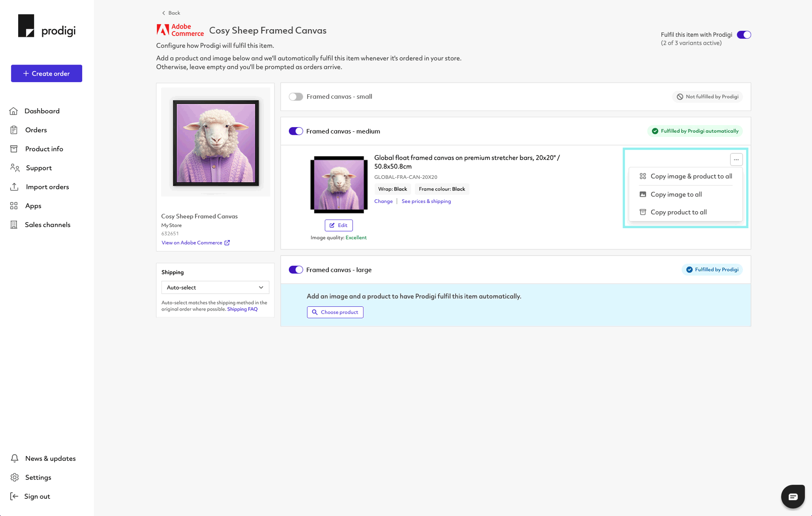Click the 'Copy product to all' icon
The image size is (812, 516).
(643, 212)
